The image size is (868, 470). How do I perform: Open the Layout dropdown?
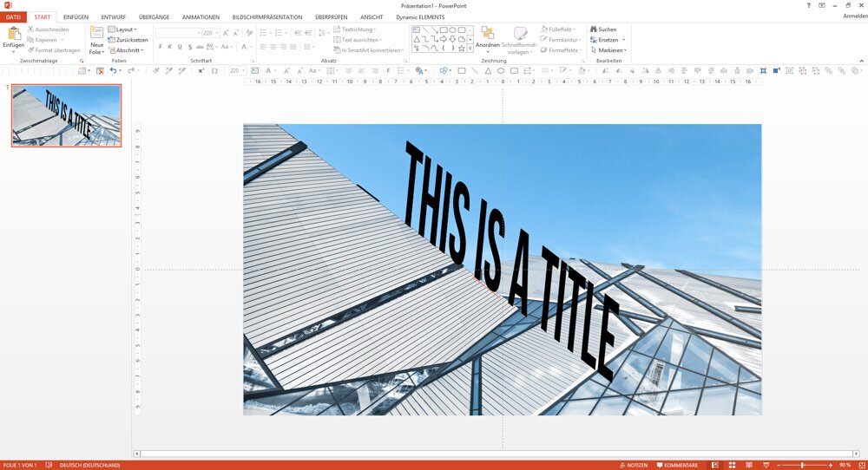click(x=125, y=29)
